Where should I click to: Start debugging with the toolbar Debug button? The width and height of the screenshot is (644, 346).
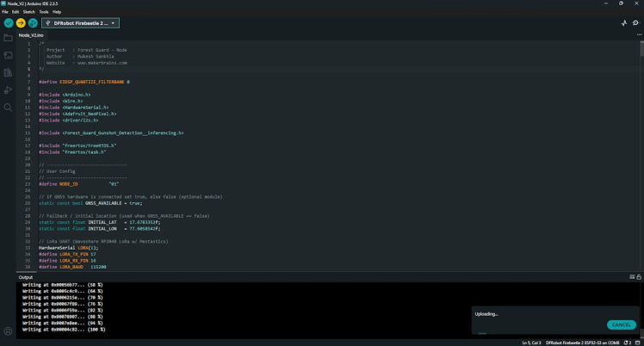coord(33,23)
